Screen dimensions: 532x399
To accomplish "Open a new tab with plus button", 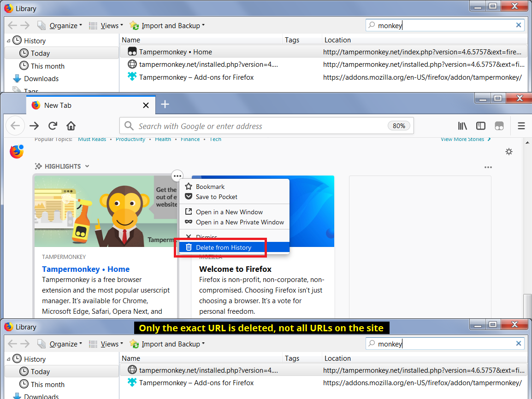I will [x=165, y=105].
